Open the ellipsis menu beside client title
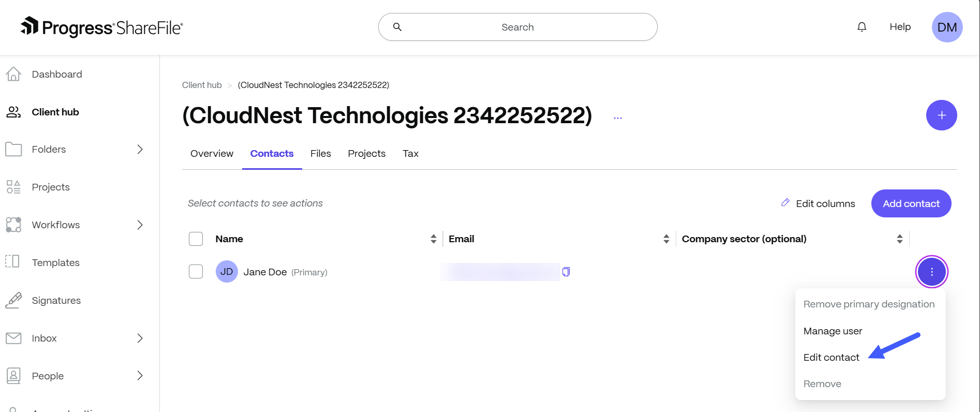This screenshot has width=980, height=412. pyautogui.click(x=618, y=118)
